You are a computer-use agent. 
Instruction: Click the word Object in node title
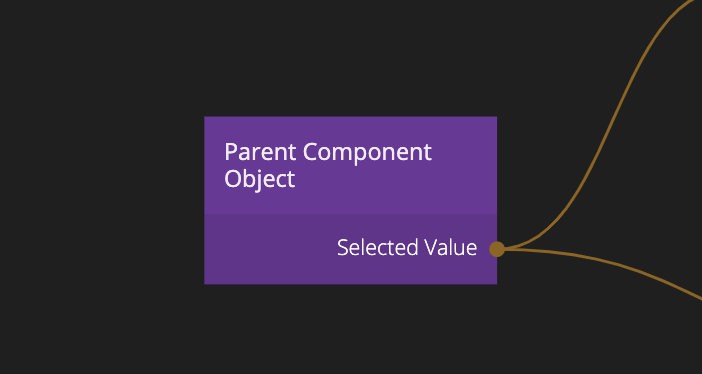(x=260, y=179)
